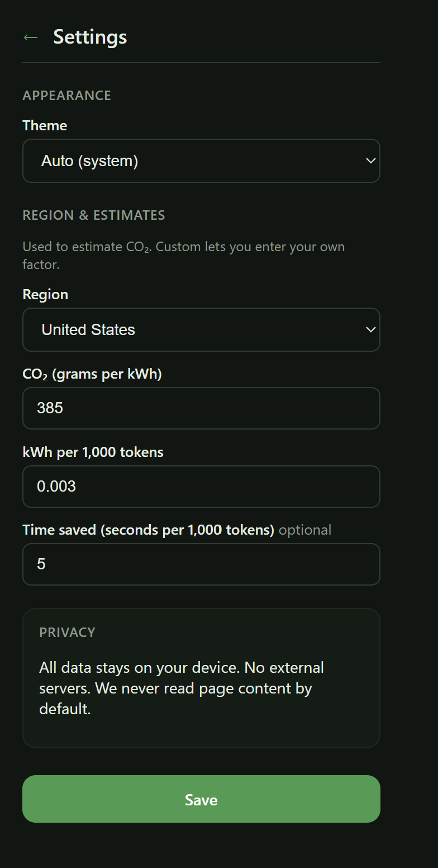The image size is (438, 868).
Task: Click the privacy notice about data staying on device
Action: click(182, 688)
